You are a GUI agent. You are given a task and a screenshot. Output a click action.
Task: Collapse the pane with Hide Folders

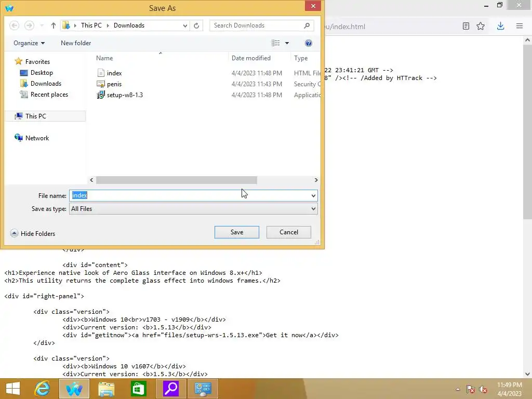tap(33, 233)
